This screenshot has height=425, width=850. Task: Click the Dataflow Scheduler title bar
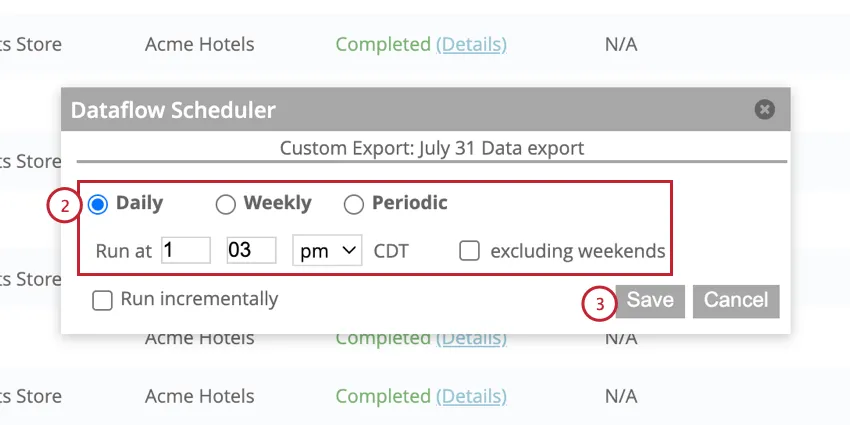point(400,110)
